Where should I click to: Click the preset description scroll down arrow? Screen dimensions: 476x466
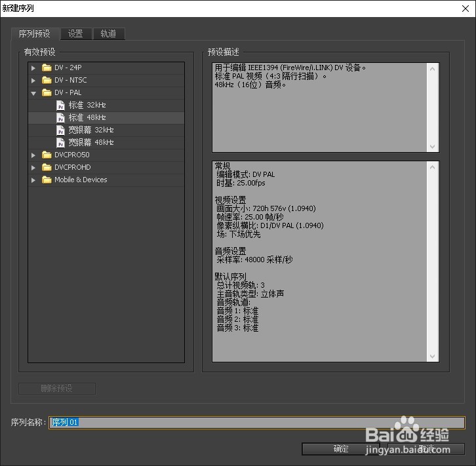pos(433,147)
